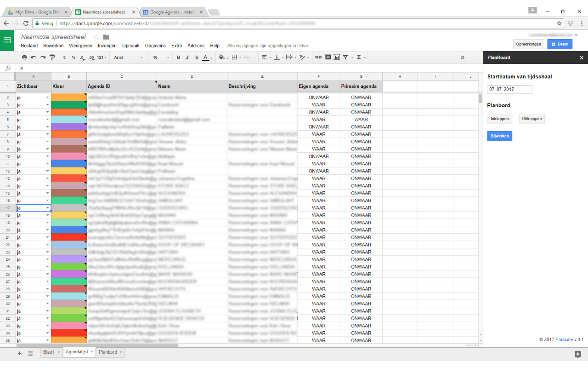Open Sheets home via green icon
Screen dimensions: 588x368
click(x=7, y=40)
